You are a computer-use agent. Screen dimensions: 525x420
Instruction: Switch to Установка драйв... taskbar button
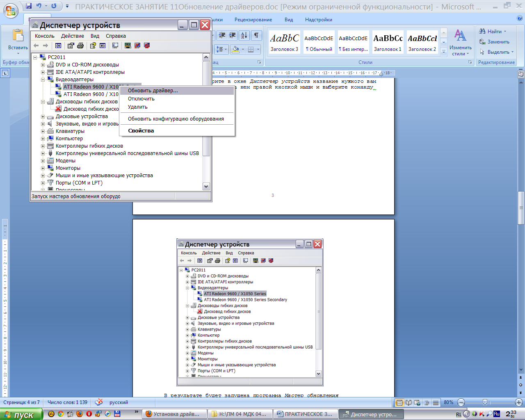pyautogui.click(x=174, y=414)
